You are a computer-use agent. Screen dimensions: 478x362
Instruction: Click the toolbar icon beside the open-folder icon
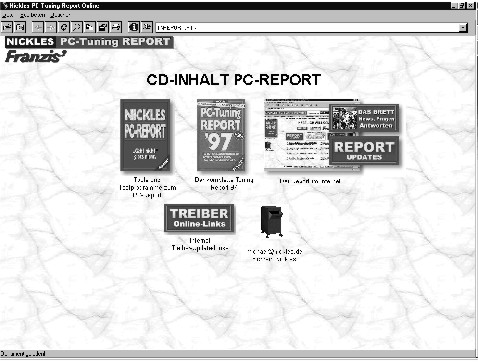[x=20, y=27]
